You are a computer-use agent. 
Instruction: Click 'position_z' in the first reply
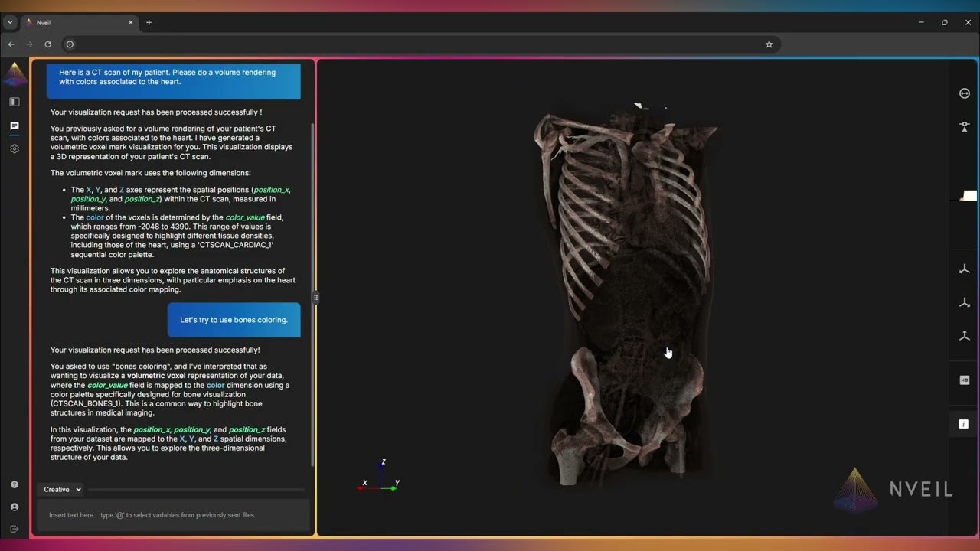(142, 199)
